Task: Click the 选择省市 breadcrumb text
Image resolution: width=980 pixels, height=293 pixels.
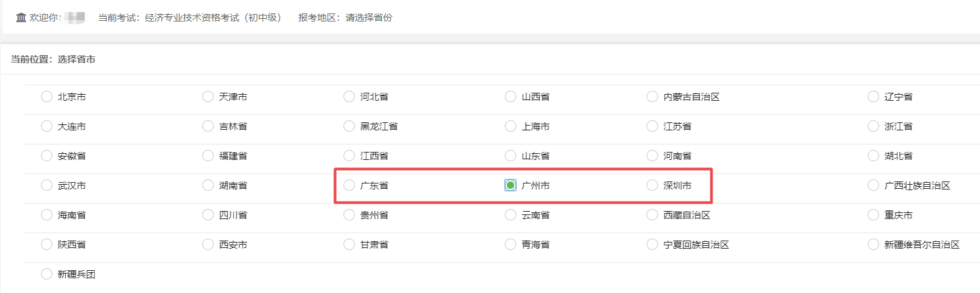Action: [77, 60]
